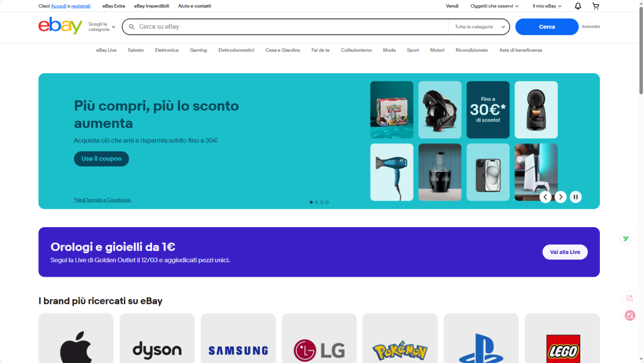The height and width of the screenshot is (363, 644).
Task: Go to previous banner slide arrow
Action: tap(545, 197)
